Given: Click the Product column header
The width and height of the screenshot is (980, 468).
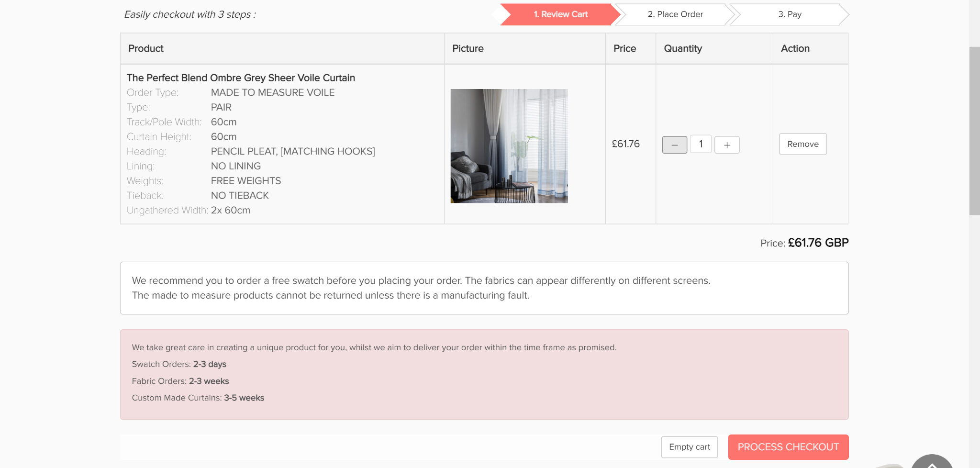Looking at the screenshot, I should pyautogui.click(x=146, y=48).
